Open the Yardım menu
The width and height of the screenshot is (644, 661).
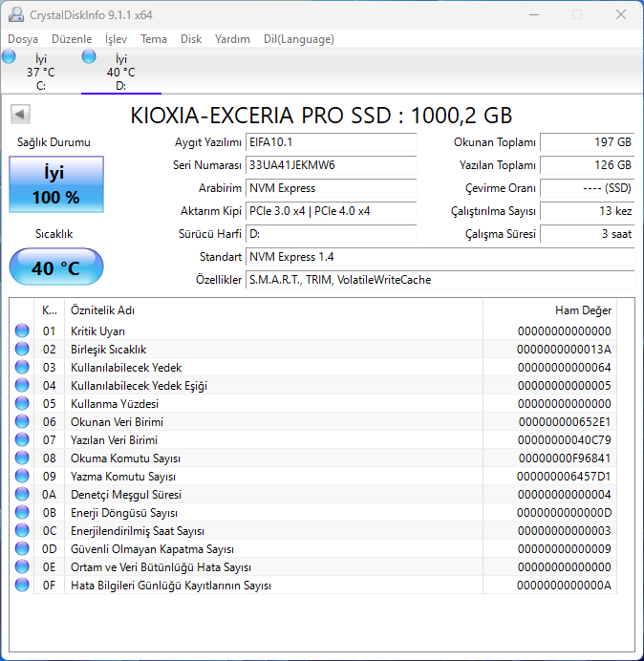click(x=232, y=39)
